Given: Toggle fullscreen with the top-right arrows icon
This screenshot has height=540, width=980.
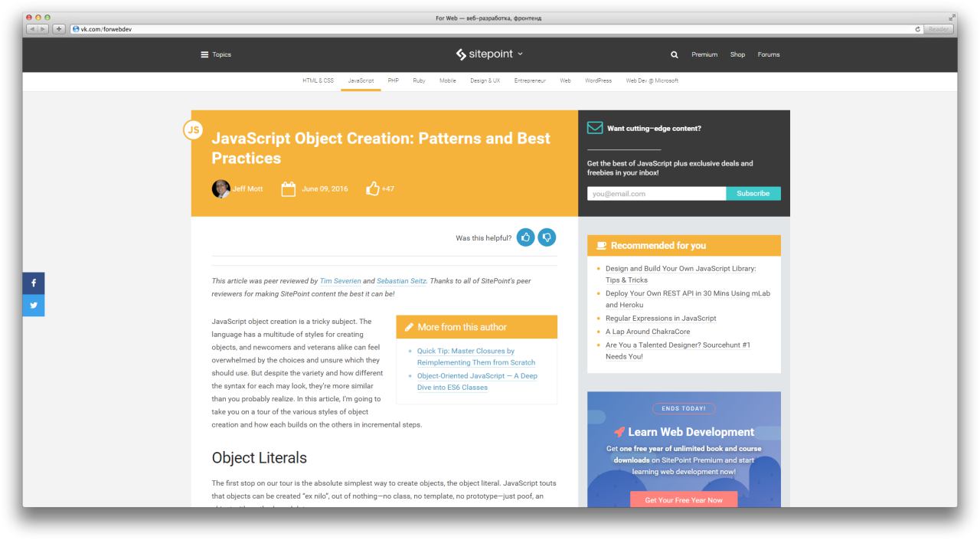Looking at the screenshot, I should click(x=951, y=18).
